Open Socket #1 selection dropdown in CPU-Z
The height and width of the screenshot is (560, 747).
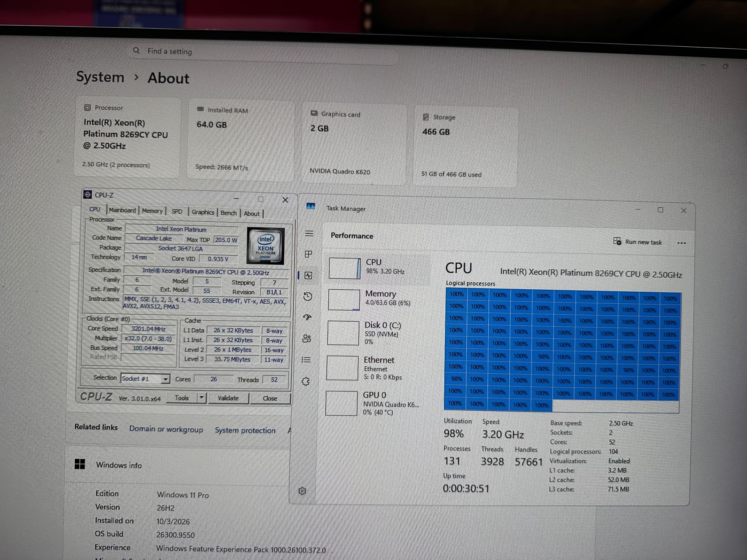coord(145,378)
